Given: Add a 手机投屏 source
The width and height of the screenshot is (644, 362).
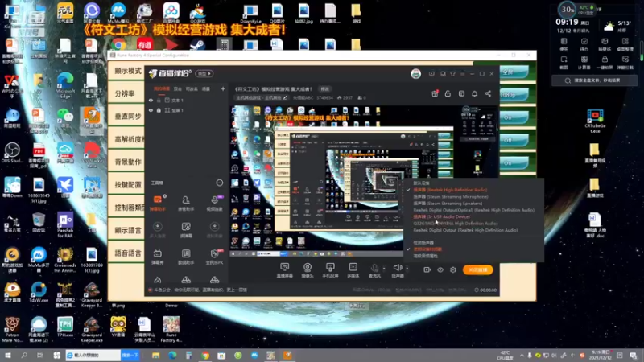Looking at the screenshot, I should coord(330,270).
